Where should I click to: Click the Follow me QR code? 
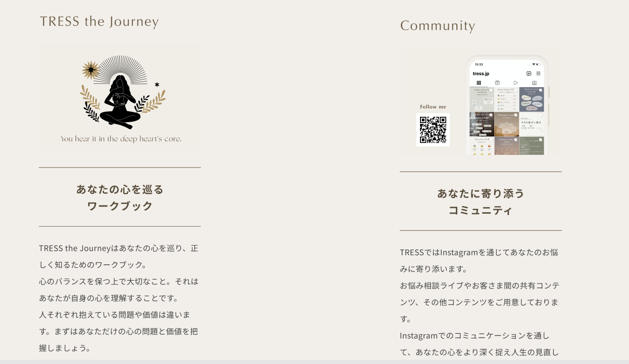433,130
